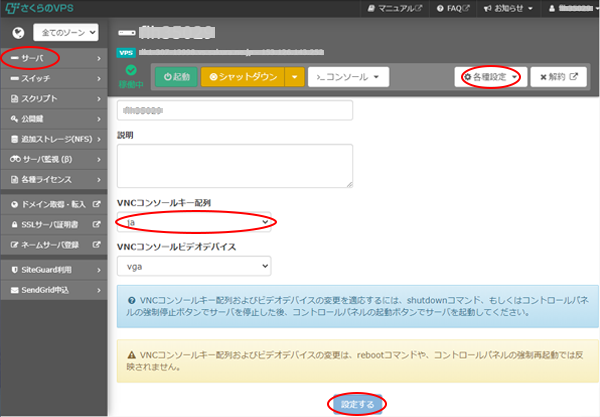
Task: Click the マニュアル book icon
Action: (371, 8)
